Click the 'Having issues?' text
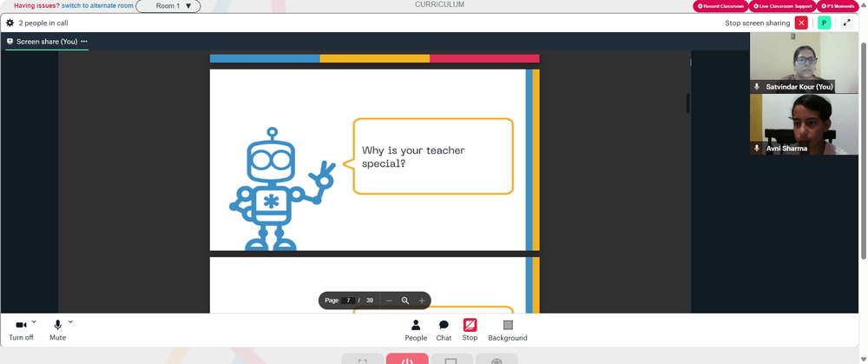 (x=36, y=5)
